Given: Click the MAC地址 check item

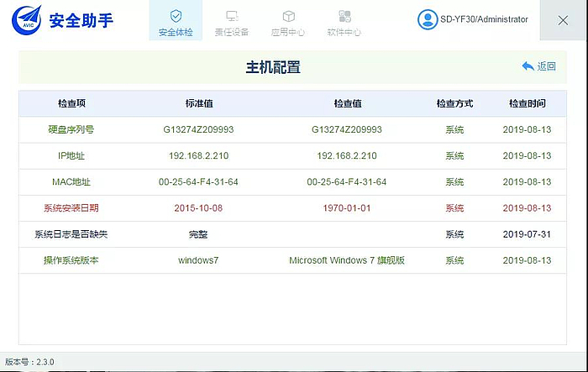Looking at the screenshot, I should point(71,182).
